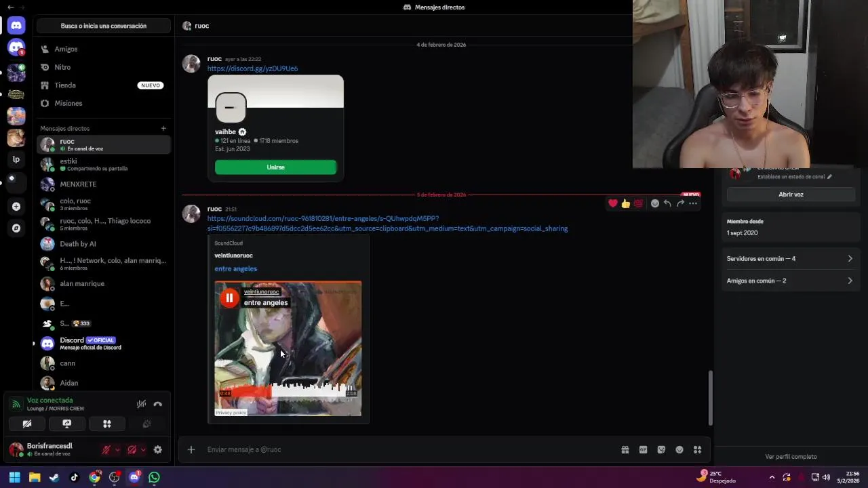Screen dimensions: 868x488
Task: Open Misiones tab
Action: pos(103,103)
